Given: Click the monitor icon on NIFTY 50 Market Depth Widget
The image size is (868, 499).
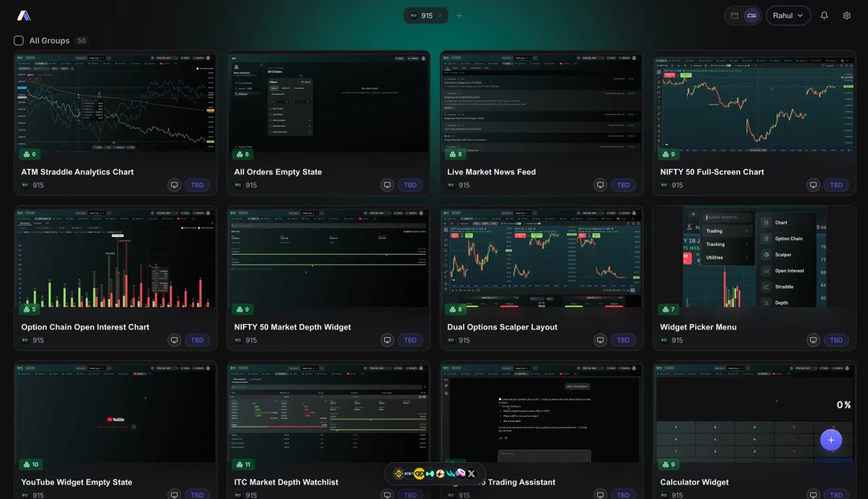Looking at the screenshot, I should coord(387,340).
